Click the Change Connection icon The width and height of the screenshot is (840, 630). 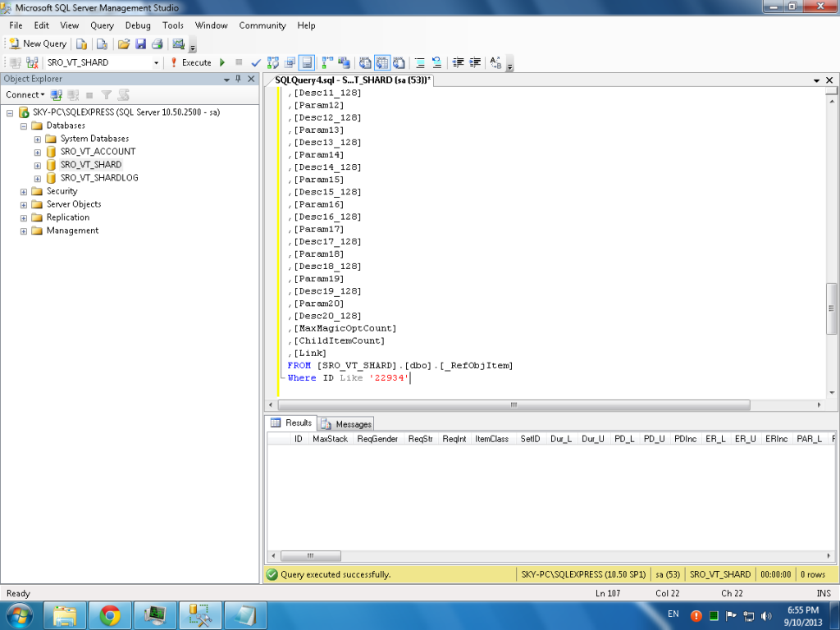click(x=32, y=62)
